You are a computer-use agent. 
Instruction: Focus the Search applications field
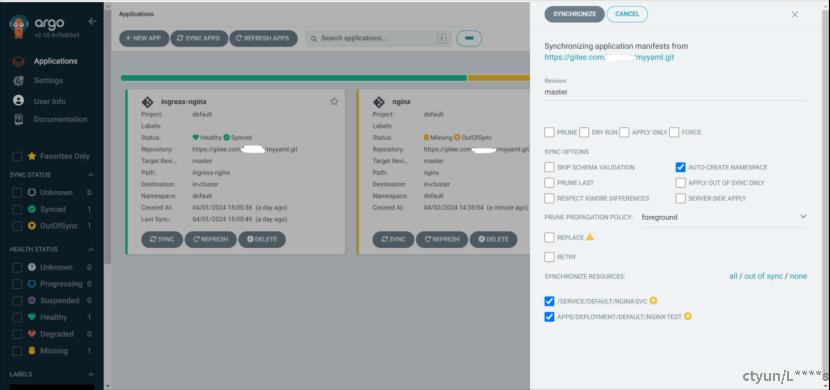[378, 39]
